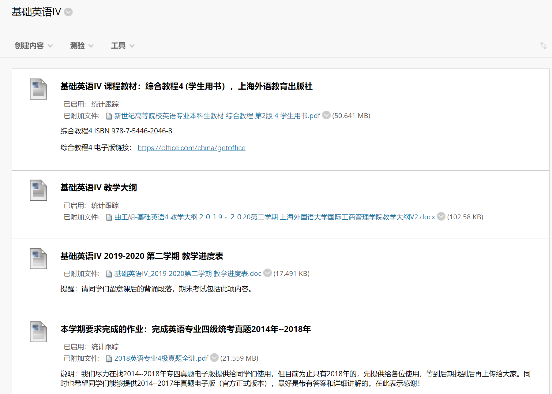Image resolution: width=552 pixels, height=394 pixels.
Task: Open 基础英语IV 2019-2020 第二学期 教学进度表 title
Action: [x=142, y=256]
